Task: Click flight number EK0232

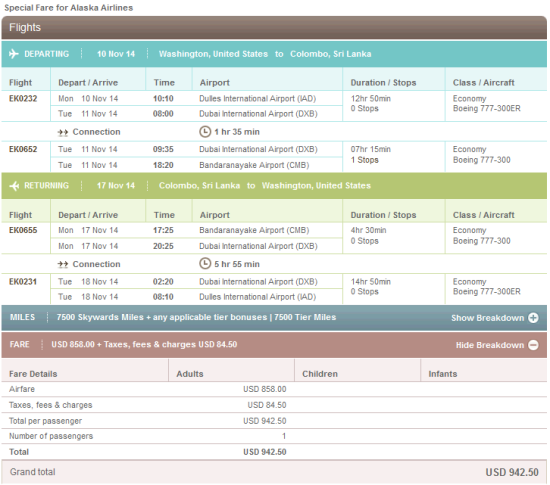Action: [x=23, y=99]
